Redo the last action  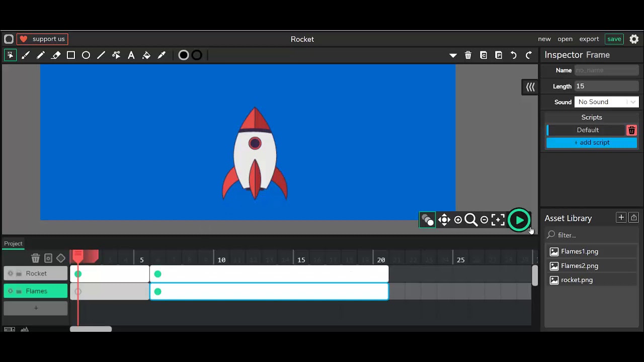tap(529, 55)
